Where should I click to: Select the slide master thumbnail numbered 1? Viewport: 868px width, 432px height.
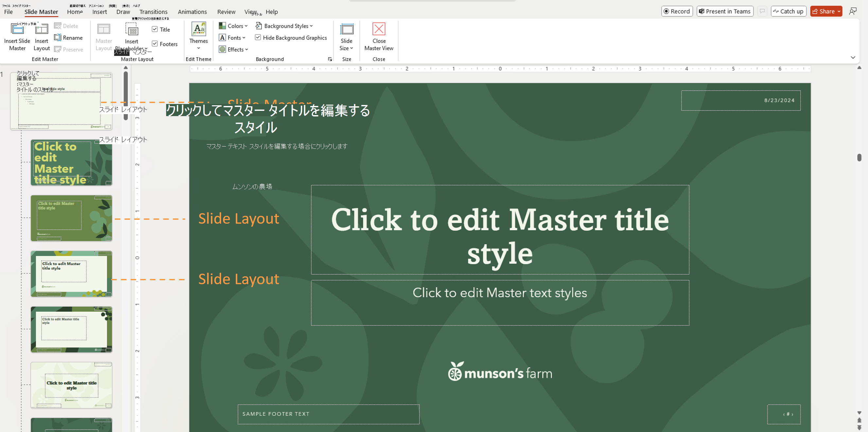(x=61, y=101)
